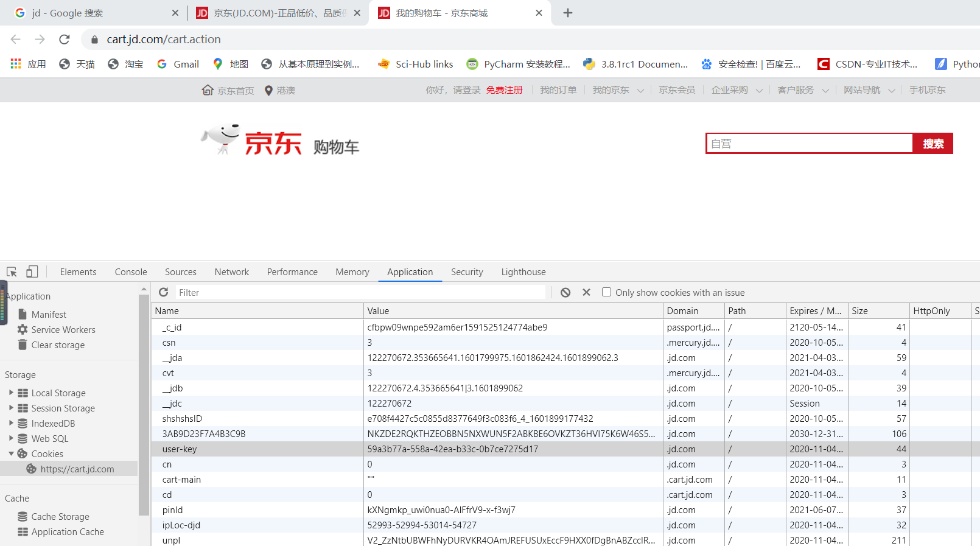Open a new browser tab with plus icon
The height and width of the screenshot is (546, 980).
(568, 13)
